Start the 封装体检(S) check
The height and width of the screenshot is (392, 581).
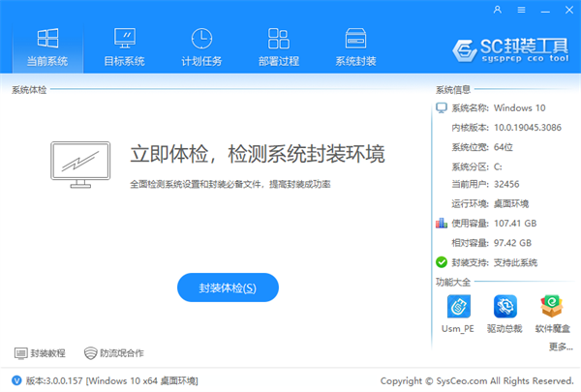(x=228, y=287)
